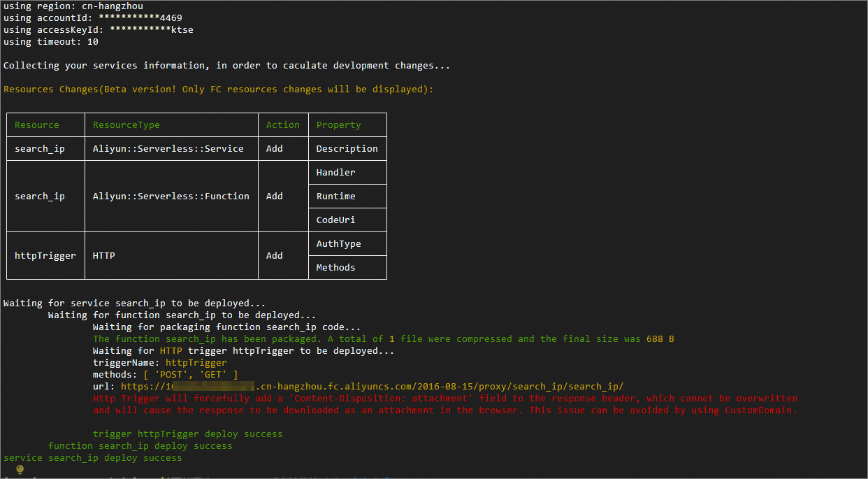Click the 'triggerName: httpTrigger' line
Screen dimensions: 868x479
[x=160, y=363]
